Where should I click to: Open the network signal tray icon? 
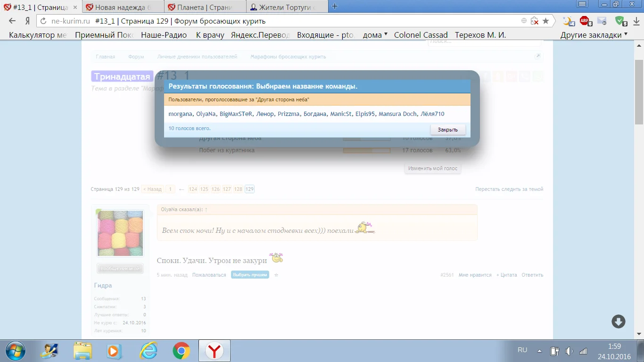pyautogui.click(x=583, y=351)
